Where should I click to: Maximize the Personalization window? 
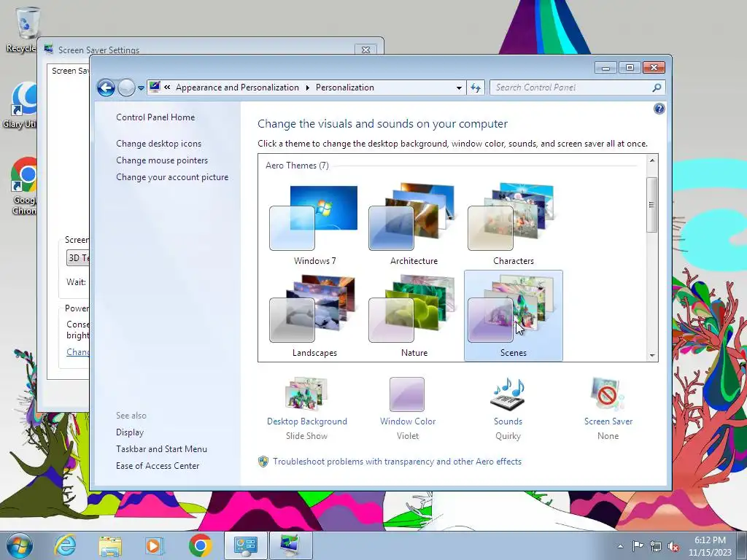click(x=630, y=68)
